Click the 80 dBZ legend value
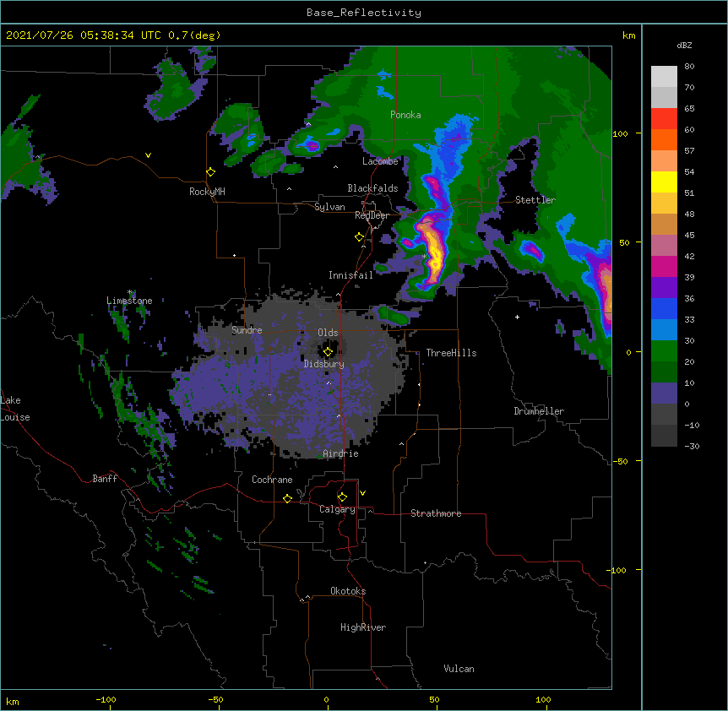Screen dimensions: 728x711 coord(689,67)
